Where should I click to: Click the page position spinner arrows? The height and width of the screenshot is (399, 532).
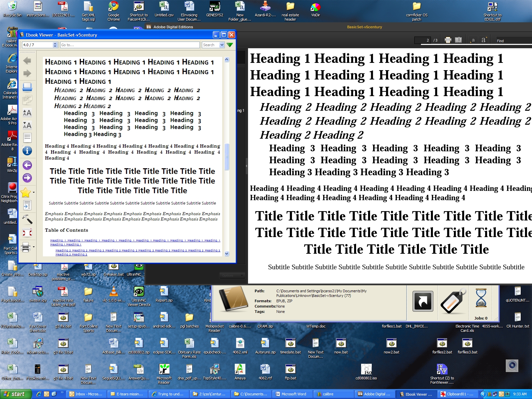(55, 45)
